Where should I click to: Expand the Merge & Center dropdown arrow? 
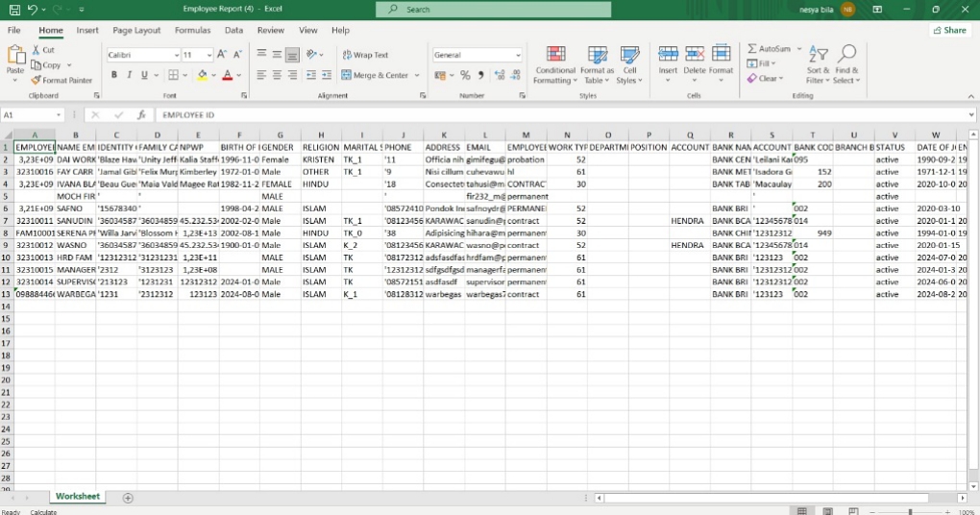pos(416,75)
